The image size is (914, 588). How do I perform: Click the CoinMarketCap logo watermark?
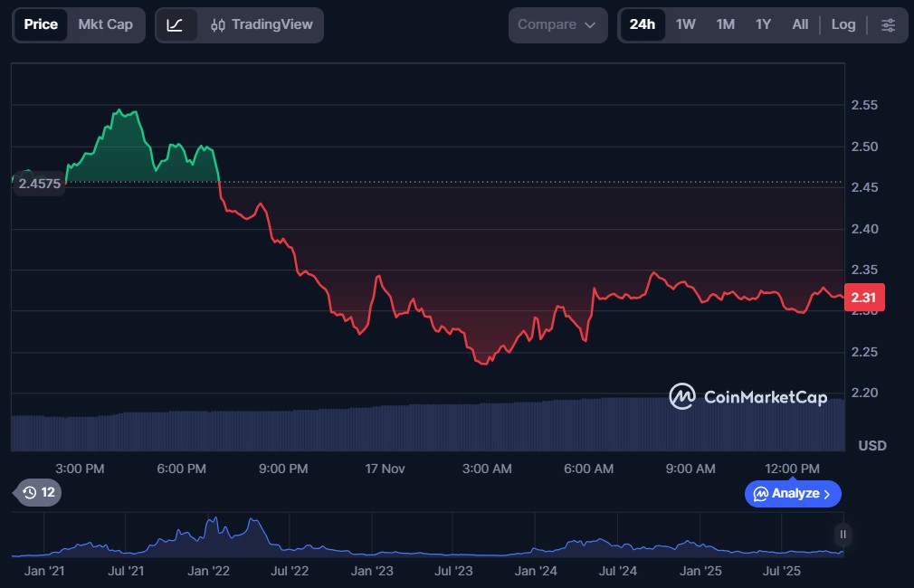(x=747, y=396)
